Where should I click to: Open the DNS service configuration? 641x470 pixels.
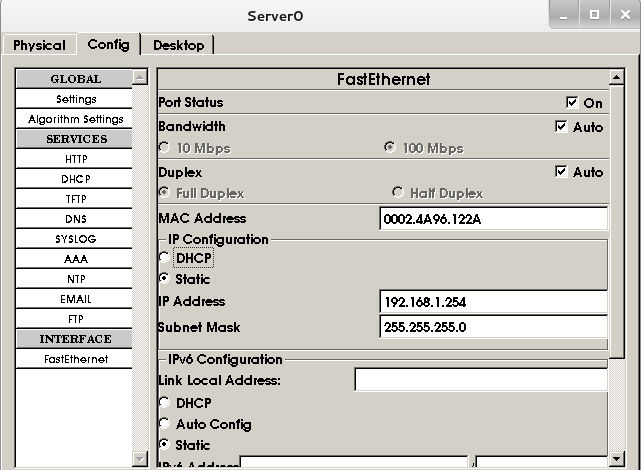click(x=76, y=219)
